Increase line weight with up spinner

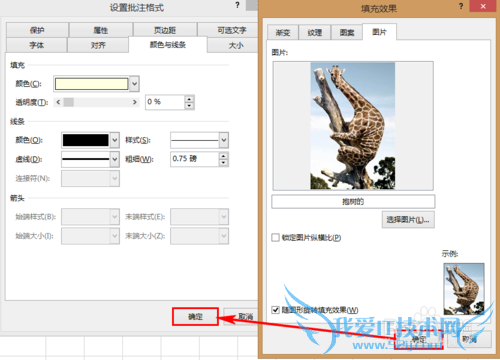click(224, 156)
